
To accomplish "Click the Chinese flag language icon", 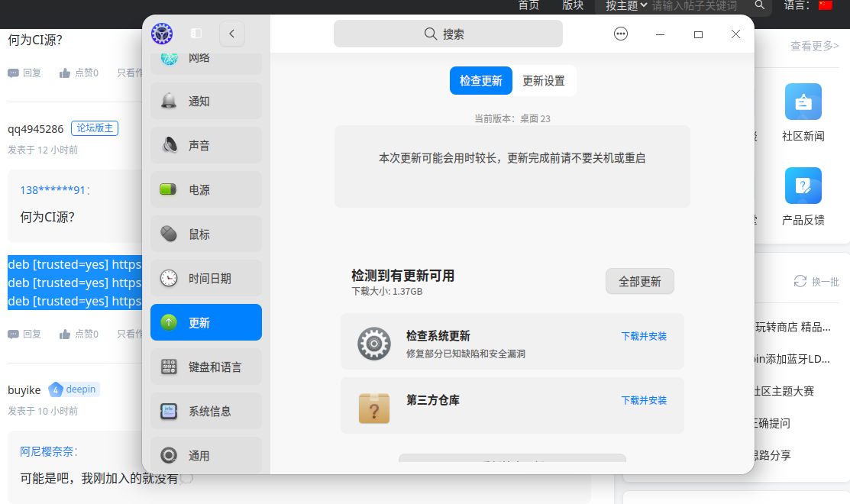I will tap(825, 5).
